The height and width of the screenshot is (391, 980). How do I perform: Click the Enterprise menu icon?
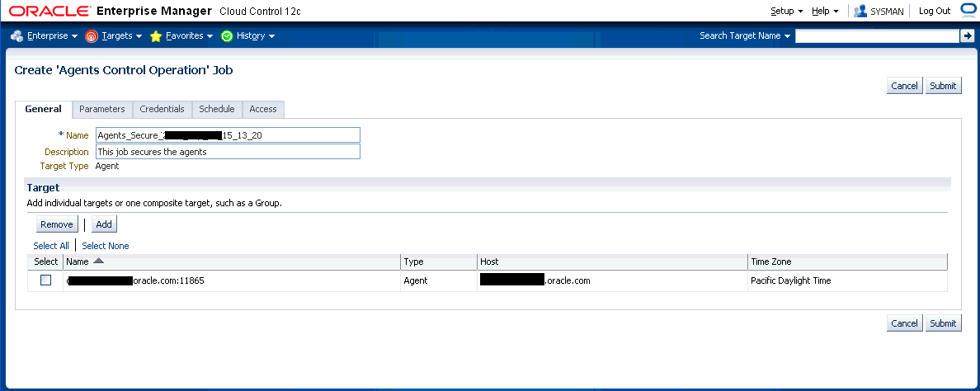point(16,36)
